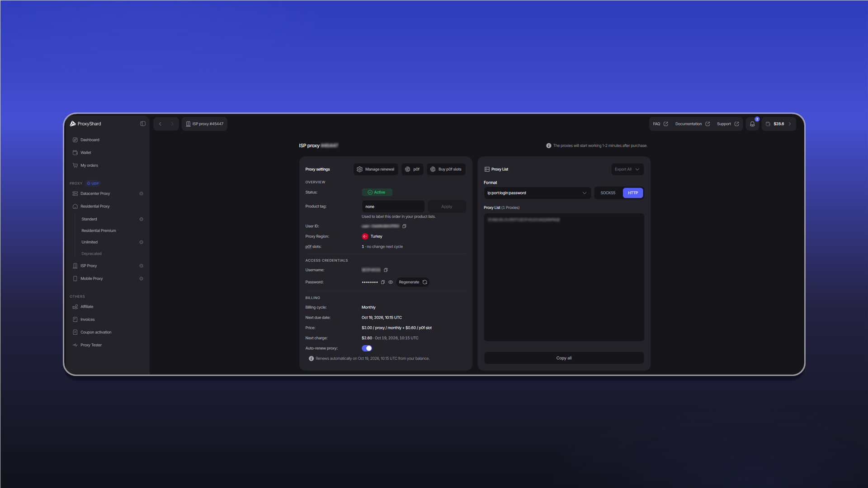
Task: Click the Copy all button
Action: point(564,358)
